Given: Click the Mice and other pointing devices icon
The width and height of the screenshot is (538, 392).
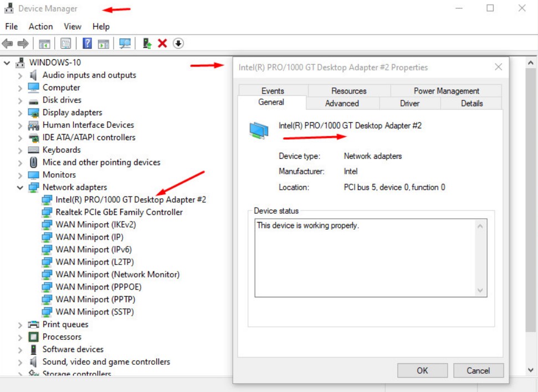Looking at the screenshot, I should tap(33, 162).
